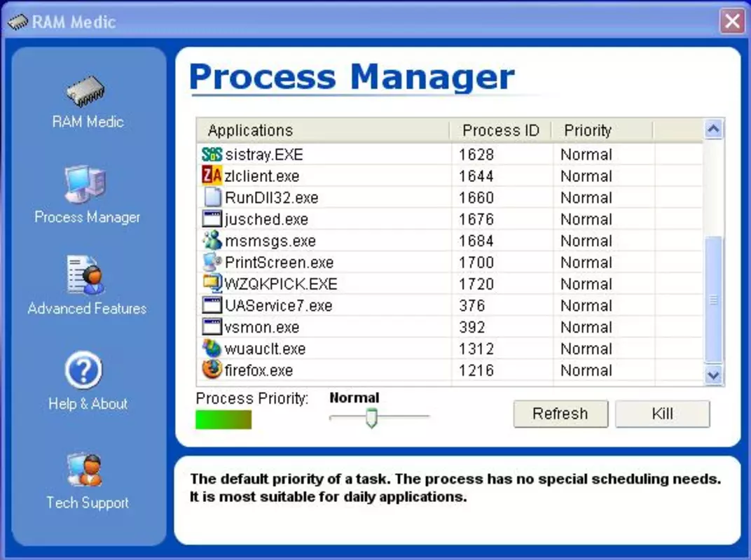Image resolution: width=751 pixels, height=560 pixels.
Task: Select the msmsgs.exe process name
Action: [270, 241]
